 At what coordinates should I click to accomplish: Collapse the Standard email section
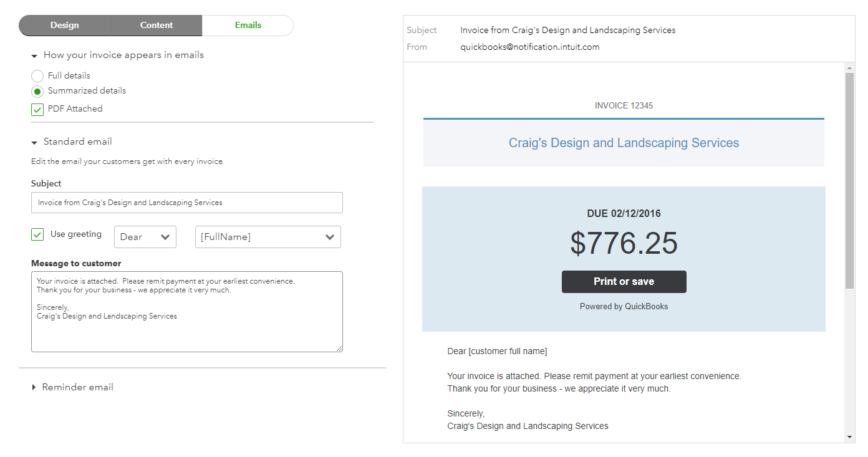click(x=34, y=142)
